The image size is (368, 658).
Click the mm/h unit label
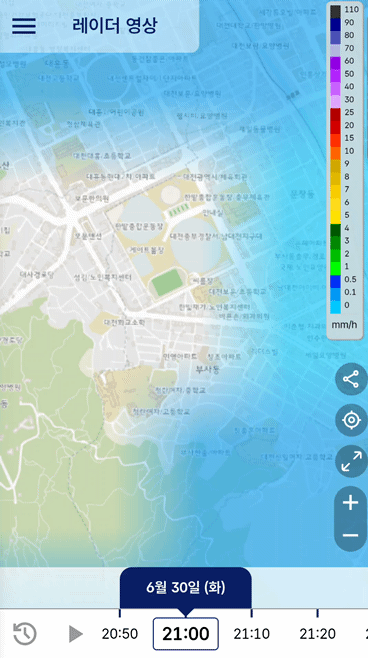coord(346,325)
